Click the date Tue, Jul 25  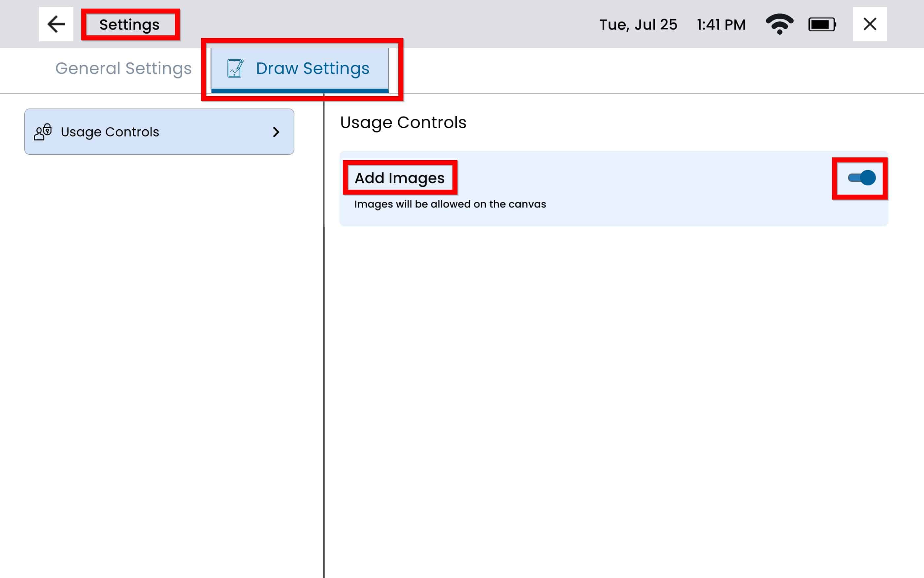[638, 25]
